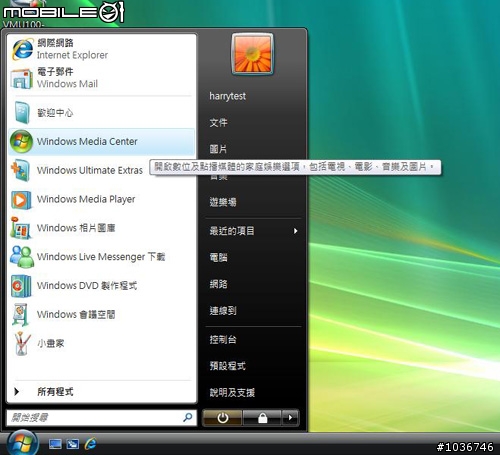500x455 pixels.
Task: Expand the 最近的項目 submenu arrow
Action: pos(295,231)
